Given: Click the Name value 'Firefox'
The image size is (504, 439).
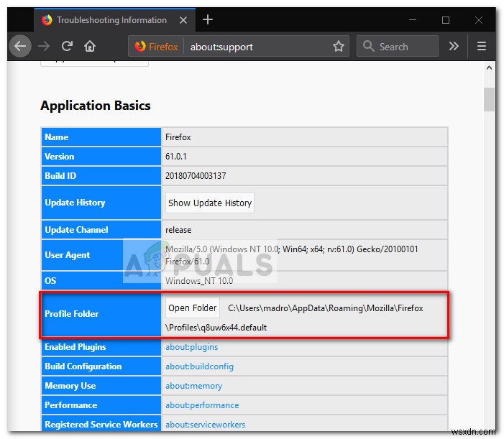Looking at the screenshot, I should pos(178,137).
